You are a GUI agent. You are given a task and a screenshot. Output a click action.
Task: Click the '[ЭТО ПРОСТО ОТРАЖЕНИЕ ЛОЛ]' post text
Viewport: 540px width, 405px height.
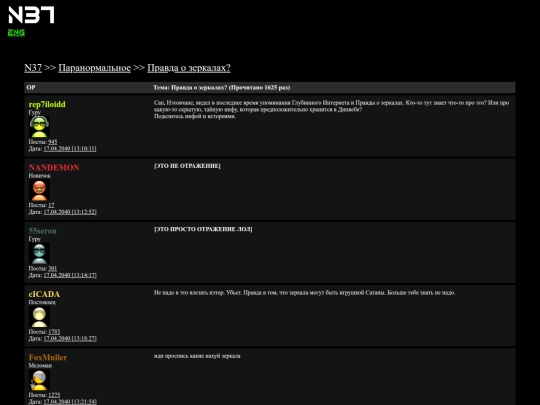tap(203, 229)
